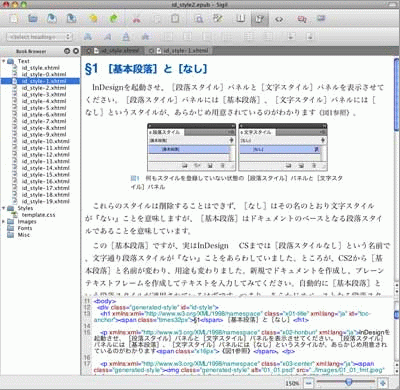400x390 pixels.
Task: Align text right
Action: click(207, 37)
